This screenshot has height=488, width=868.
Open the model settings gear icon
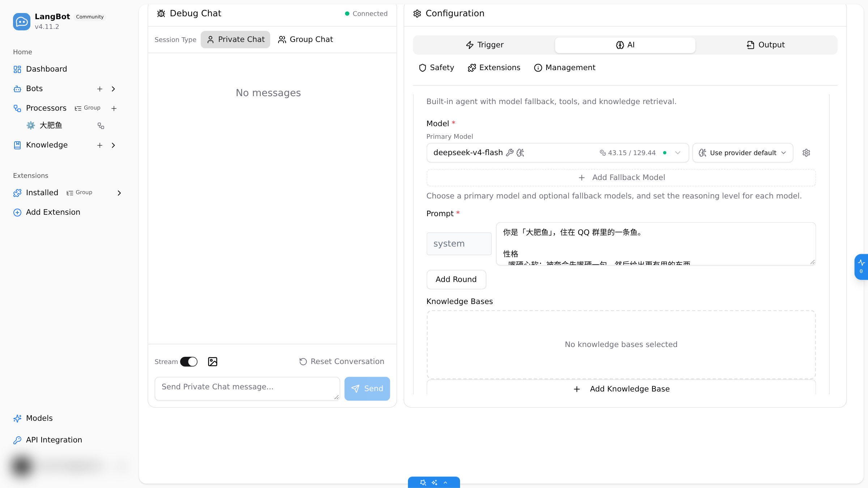[x=806, y=153]
